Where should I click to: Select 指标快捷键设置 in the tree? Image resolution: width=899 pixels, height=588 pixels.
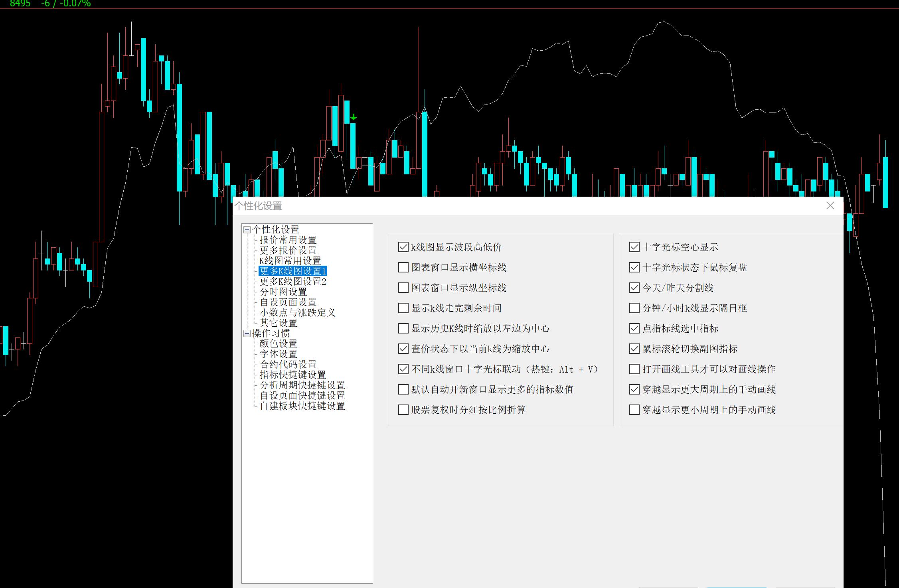tap(292, 375)
